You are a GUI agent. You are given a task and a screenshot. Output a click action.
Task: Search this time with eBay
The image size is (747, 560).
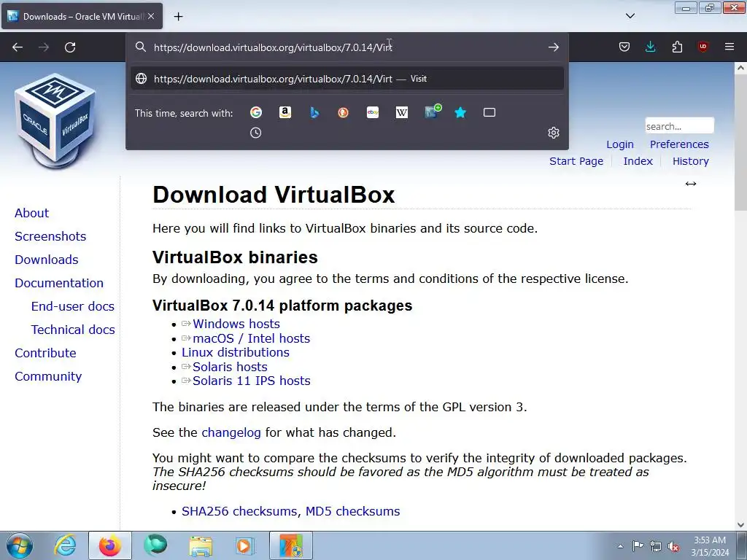point(373,112)
